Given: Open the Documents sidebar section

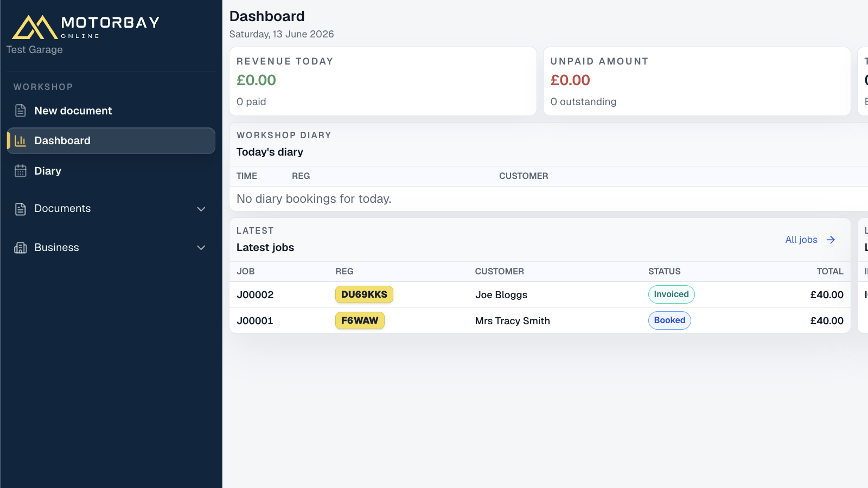Looking at the screenshot, I should pyautogui.click(x=111, y=209).
